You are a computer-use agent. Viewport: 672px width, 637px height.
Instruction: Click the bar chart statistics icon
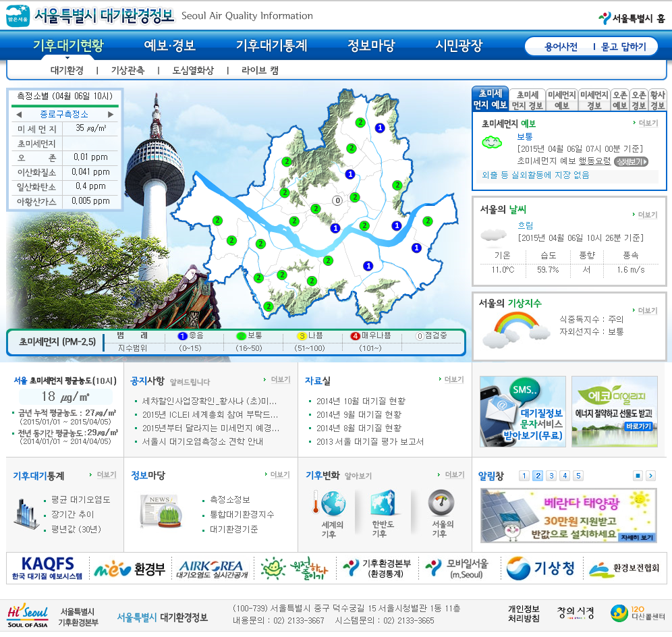[x=27, y=514]
